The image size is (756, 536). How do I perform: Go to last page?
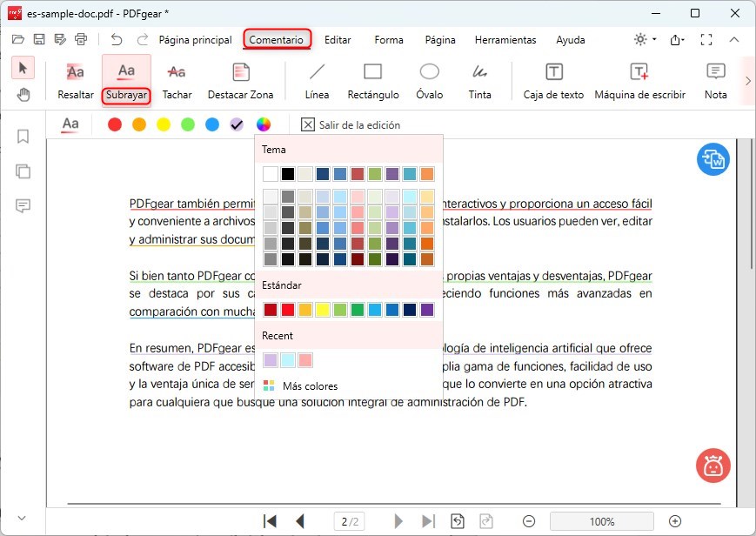tap(428, 521)
